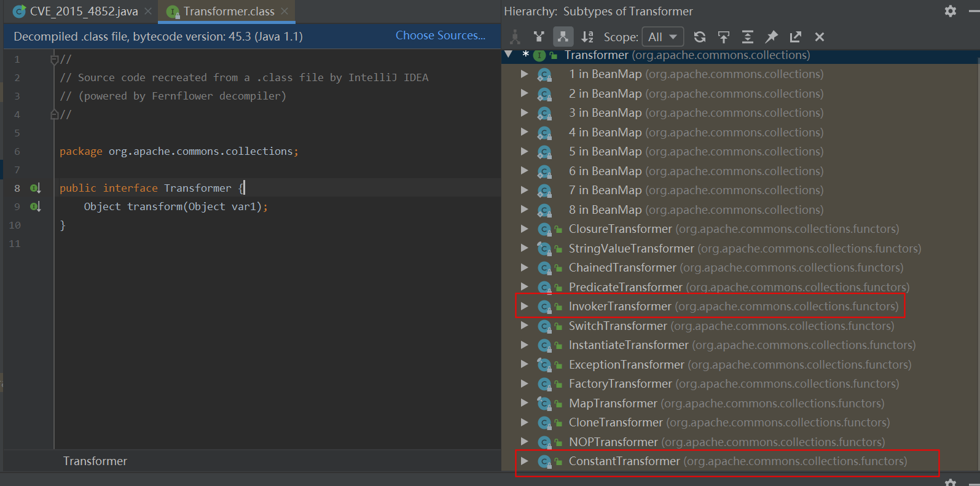The image size is (980, 486).
Task: Click class icon of ChainedTransformer row
Action: (x=544, y=268)
